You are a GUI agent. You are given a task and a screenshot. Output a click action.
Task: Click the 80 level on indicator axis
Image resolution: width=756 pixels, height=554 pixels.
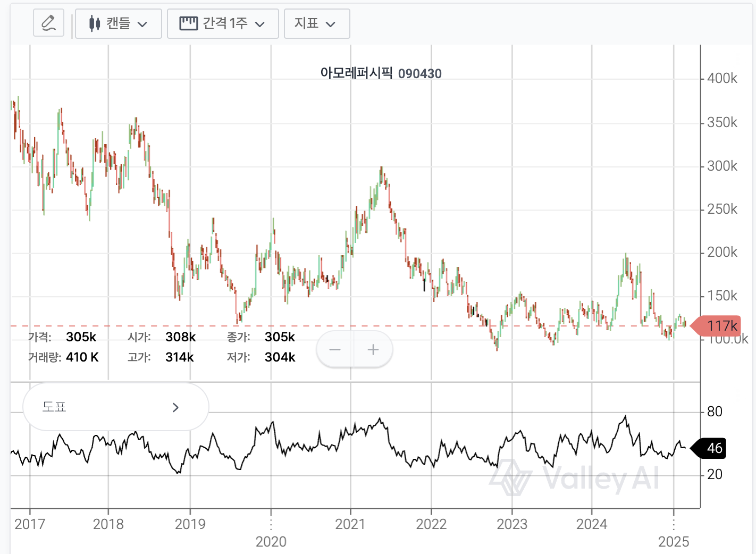point(715,412)
